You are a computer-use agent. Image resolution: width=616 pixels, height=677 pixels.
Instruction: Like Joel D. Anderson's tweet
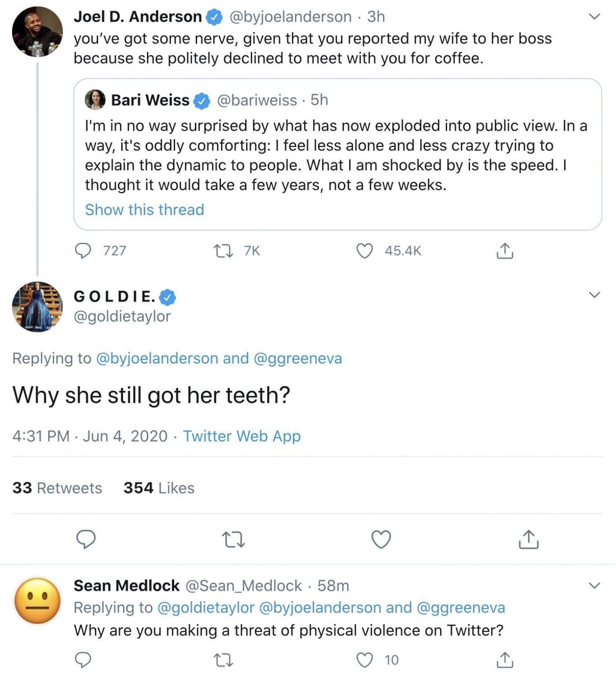pyautogui.click(x=364, y=251)
